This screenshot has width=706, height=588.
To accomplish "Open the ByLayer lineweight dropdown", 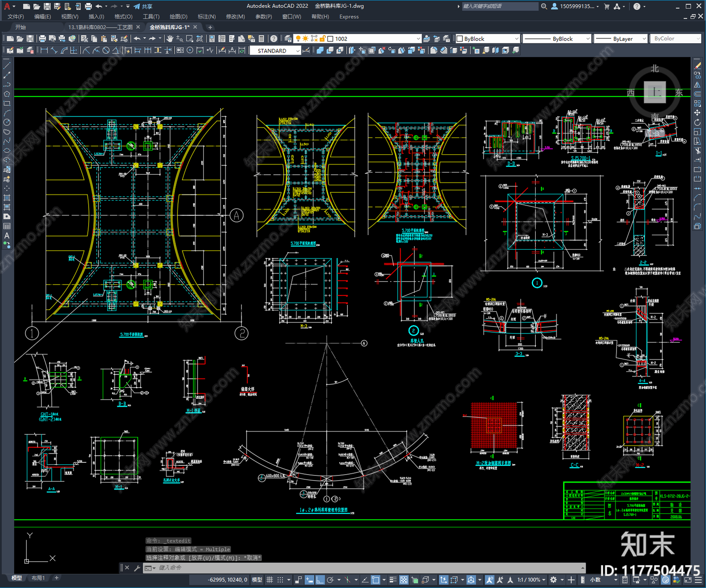I will pyautogui.click(x=620, y=39).
